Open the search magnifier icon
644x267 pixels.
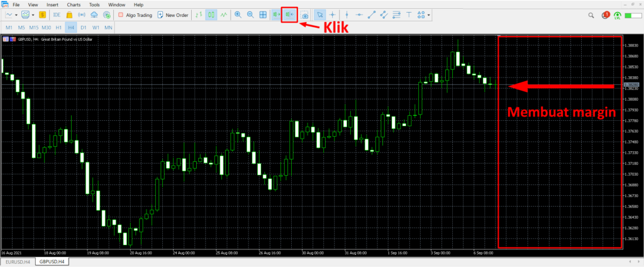click(x=591, y=15)
